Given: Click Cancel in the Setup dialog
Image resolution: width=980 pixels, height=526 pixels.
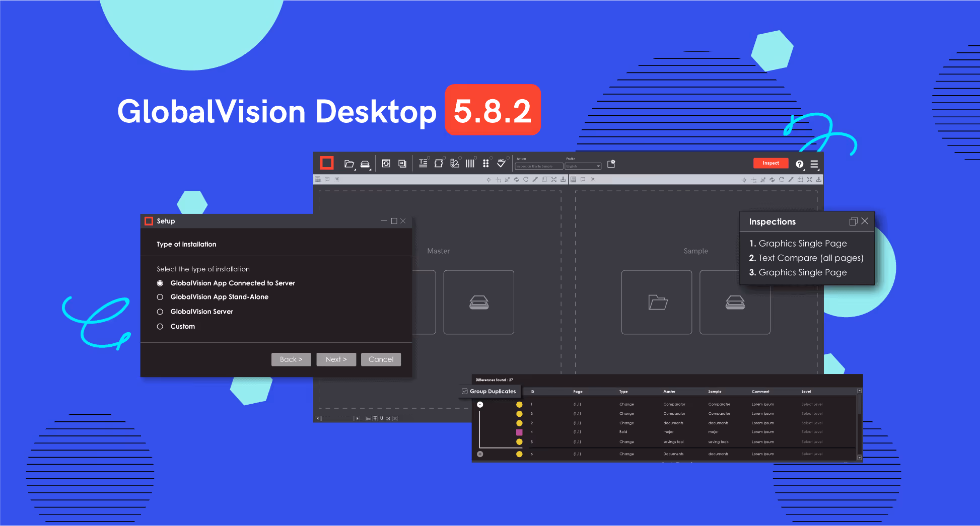Looking at the screenshot, I should (x=381, y=359).
